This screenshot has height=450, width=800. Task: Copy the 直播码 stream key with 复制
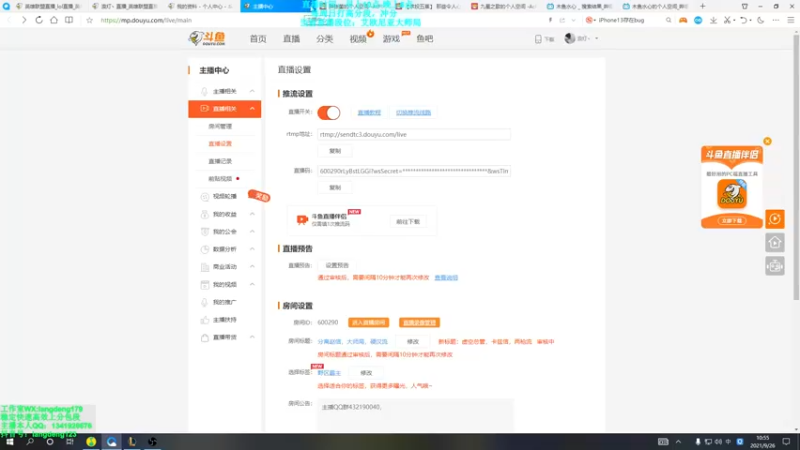click(x=335, y=188)
